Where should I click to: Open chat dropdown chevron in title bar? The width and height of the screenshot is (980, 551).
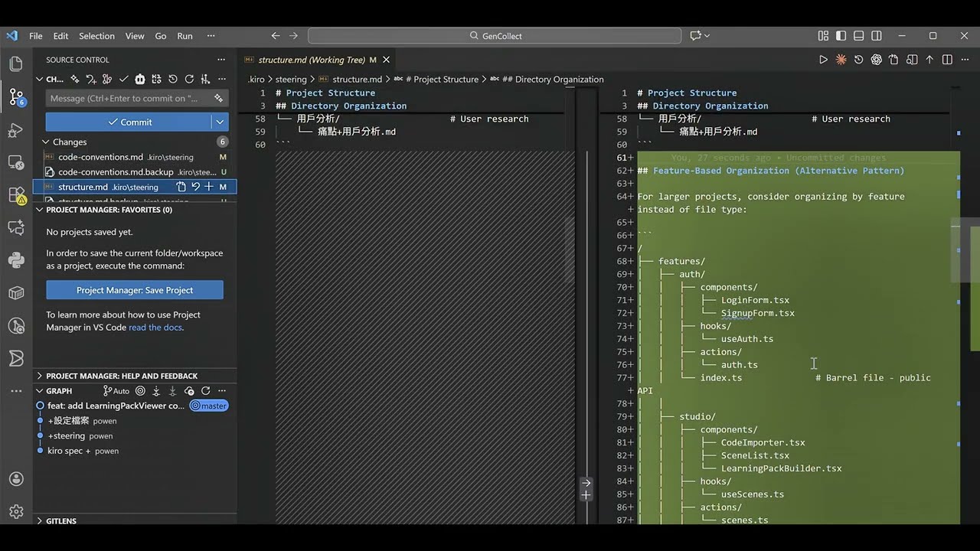tap(707, 36)
